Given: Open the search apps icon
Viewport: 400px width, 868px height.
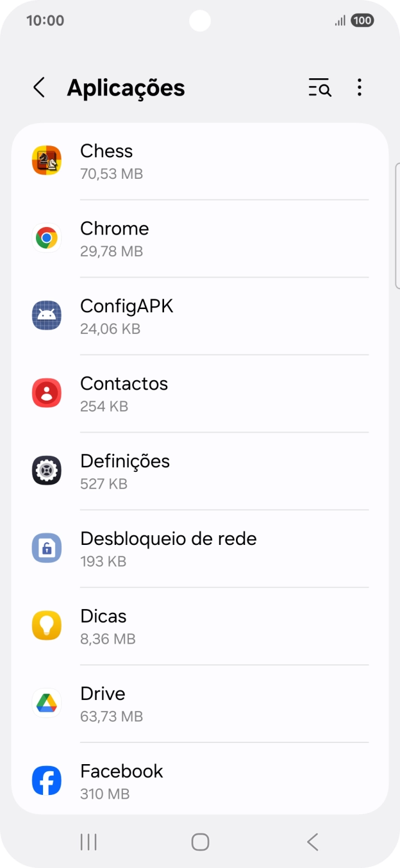Looking at the screenshot, I should (319, 87).
